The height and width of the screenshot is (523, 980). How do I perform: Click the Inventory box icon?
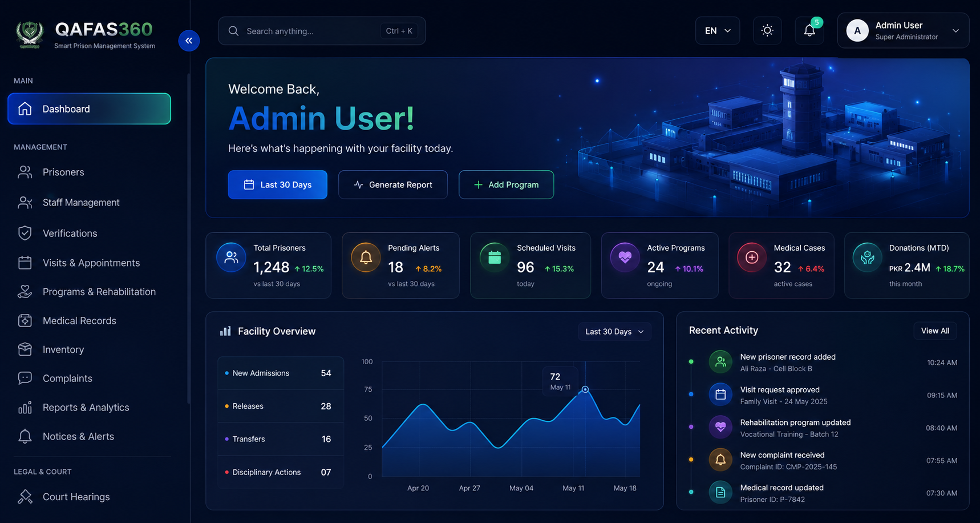(25, 349)
